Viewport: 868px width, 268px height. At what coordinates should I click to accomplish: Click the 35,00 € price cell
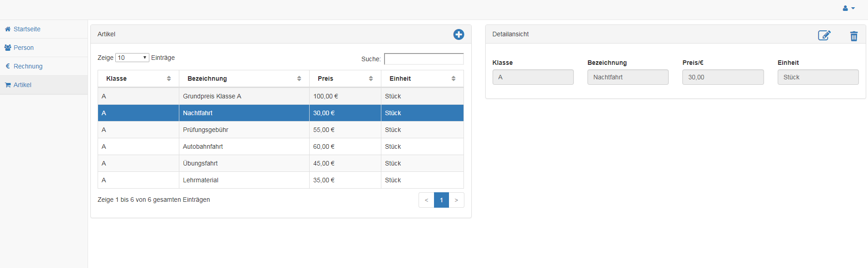(x=345, y=180)
